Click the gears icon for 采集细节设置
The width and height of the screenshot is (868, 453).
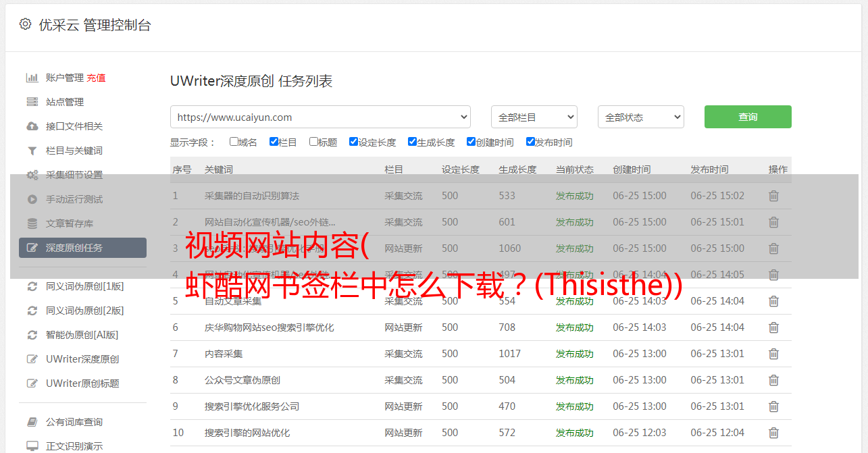(x=32, y=175)
